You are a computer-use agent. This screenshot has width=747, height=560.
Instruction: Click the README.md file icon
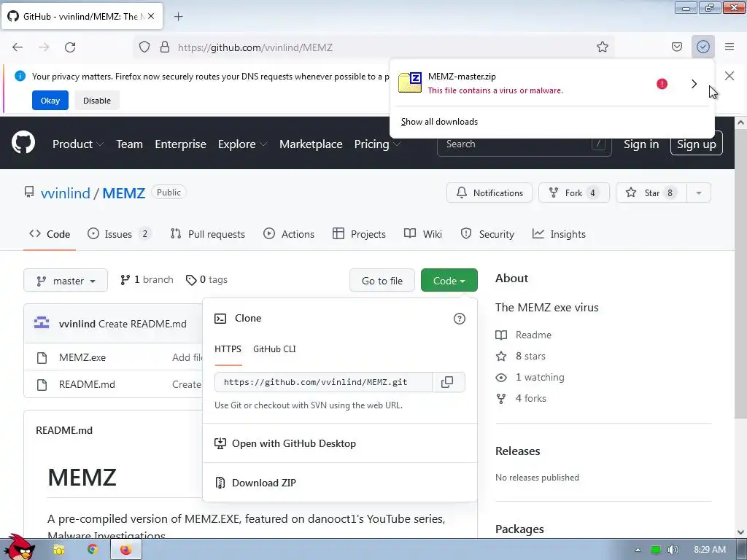[x=42, y=385]
